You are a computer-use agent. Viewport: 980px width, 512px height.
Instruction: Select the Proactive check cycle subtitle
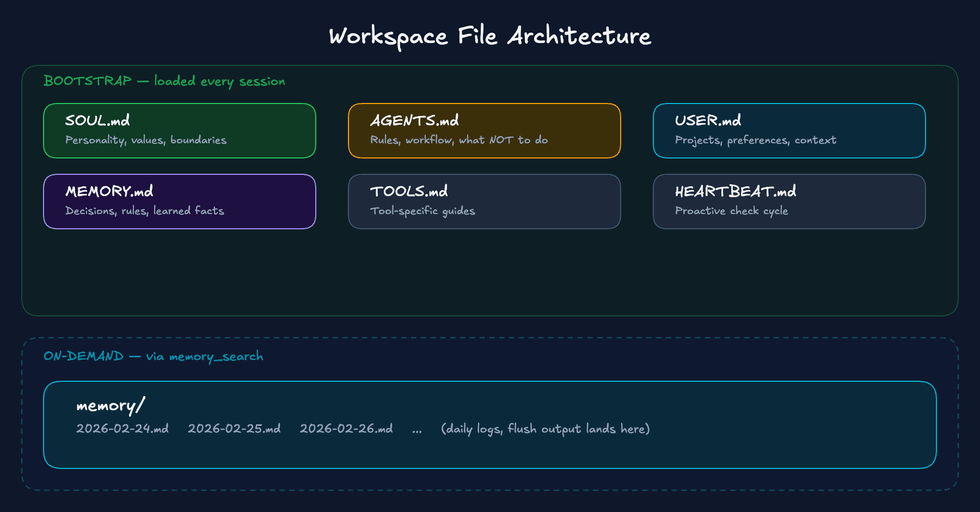(x=731, y=211)
